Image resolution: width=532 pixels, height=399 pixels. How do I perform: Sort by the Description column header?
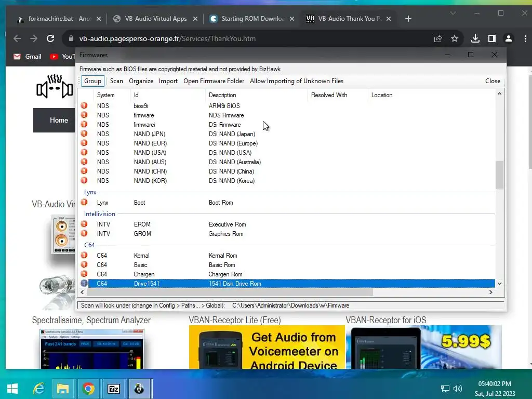coord(257,95)
